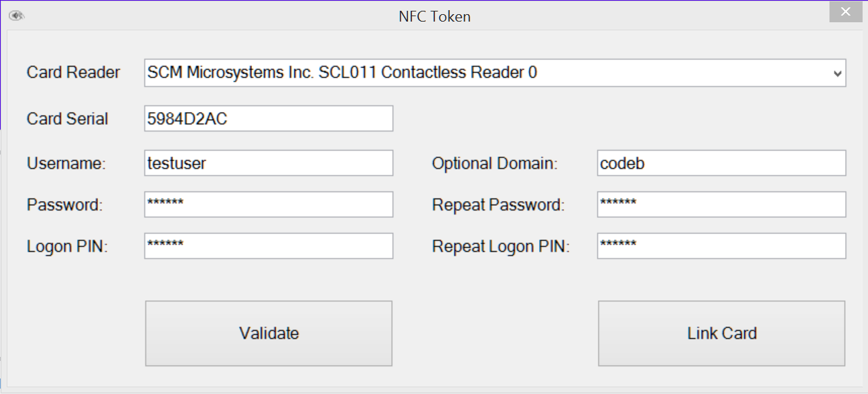
Task: Click the Repeat Password field
Action: (x=721, y=204)
